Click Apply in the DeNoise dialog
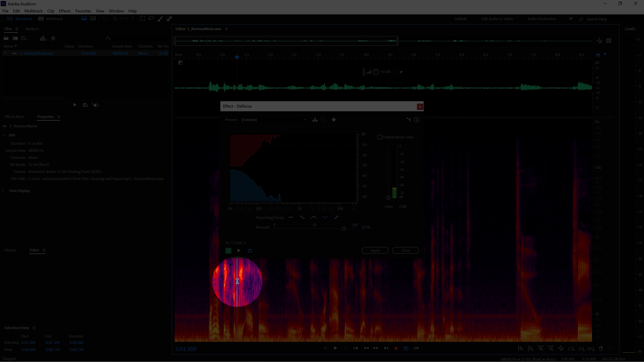This screenshot has width=644, height=362. click(375, 251)
